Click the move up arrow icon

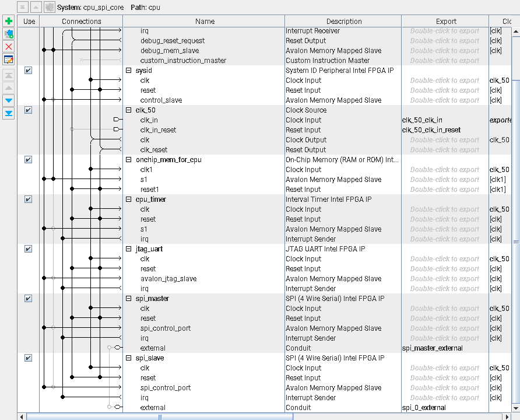9,88
